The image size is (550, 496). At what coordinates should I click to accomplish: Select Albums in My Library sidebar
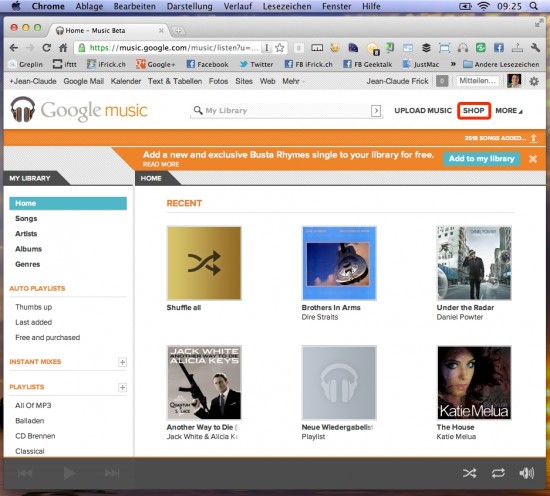28,249
